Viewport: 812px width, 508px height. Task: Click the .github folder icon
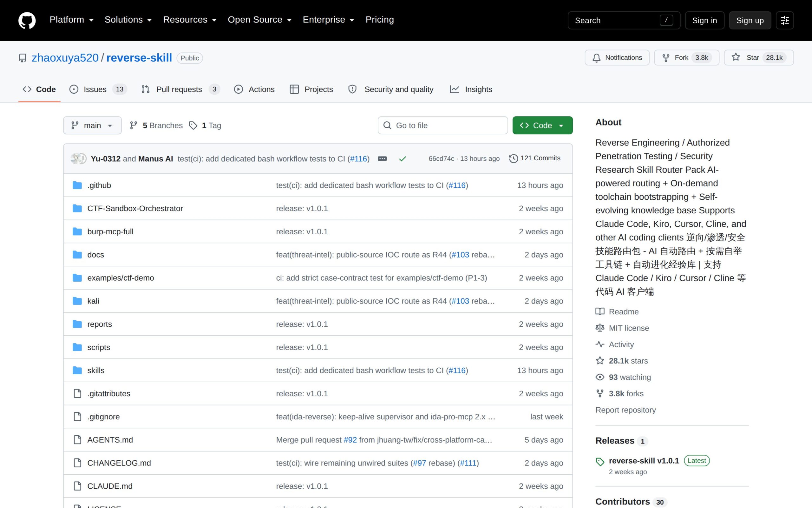pos(77,185)
